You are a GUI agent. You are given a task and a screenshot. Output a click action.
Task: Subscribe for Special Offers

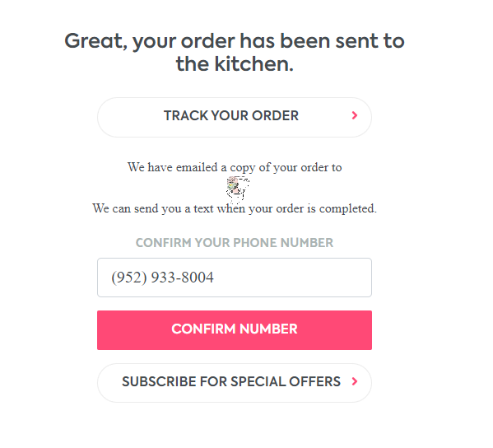pyautogui.click(x=235, y=383)
